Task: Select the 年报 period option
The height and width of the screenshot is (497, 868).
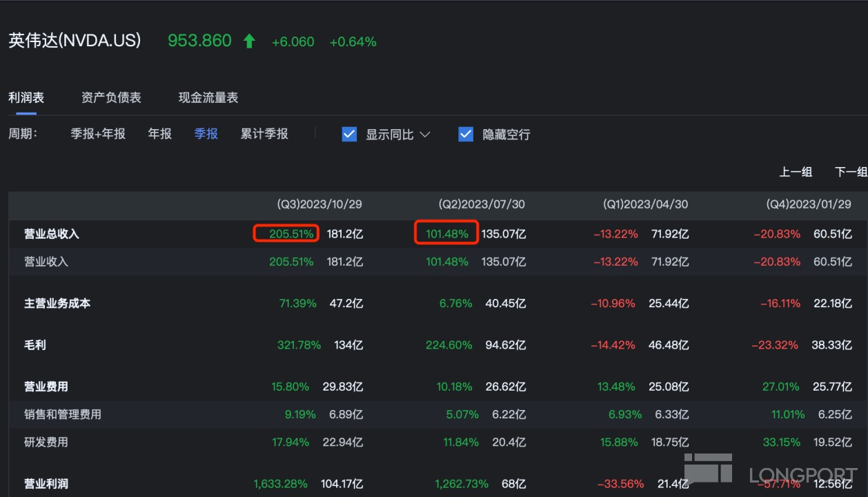Action: 159,134
